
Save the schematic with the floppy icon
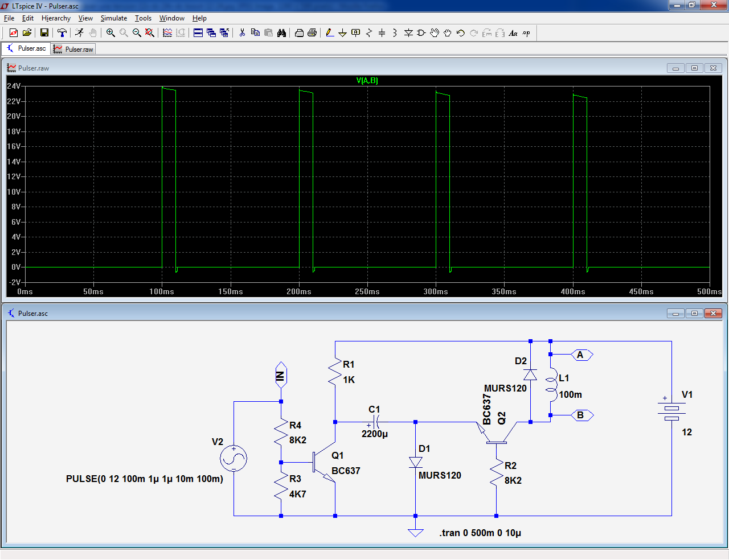click(44, 33)
